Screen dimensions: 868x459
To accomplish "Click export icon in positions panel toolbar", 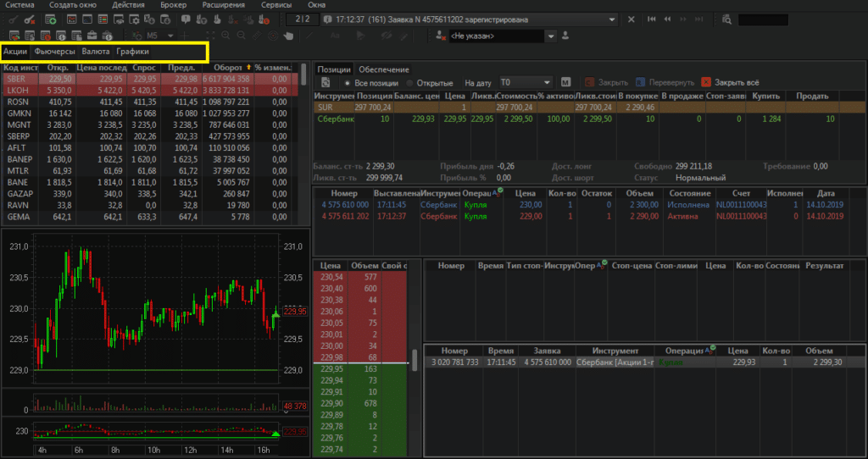I will click(325, 83).
